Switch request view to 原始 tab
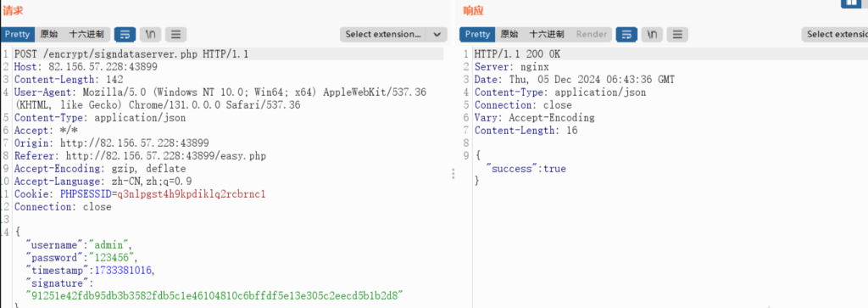Viewport: 868px width, 308px height. click(48, 34)
